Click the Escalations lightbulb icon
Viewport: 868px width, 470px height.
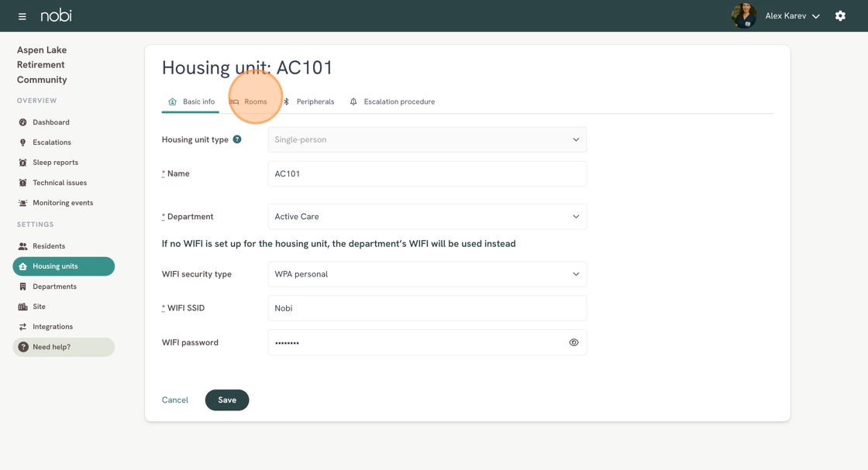pos(22,142)
